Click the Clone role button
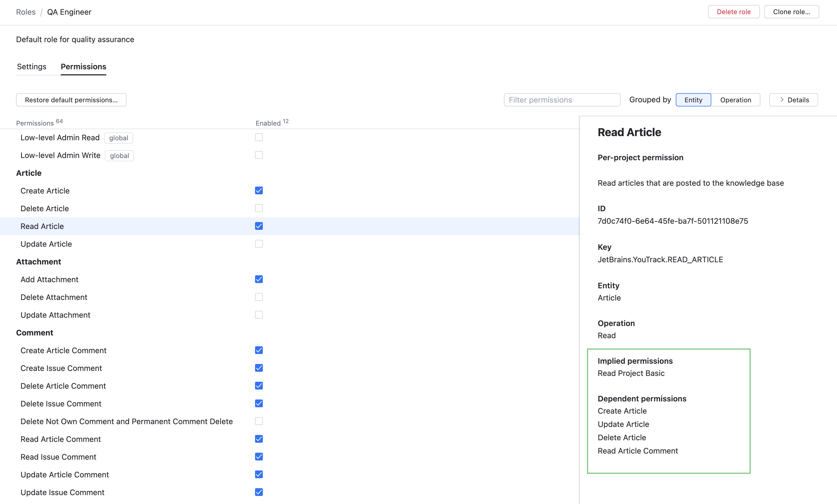Viewport: 837px width, 504px height. tap(791, 12)
